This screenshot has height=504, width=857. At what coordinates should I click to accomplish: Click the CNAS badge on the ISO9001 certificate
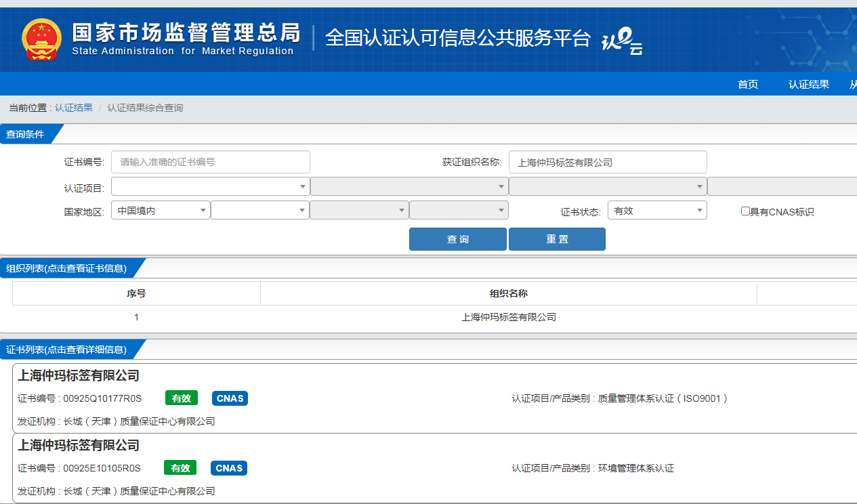click(229, 398)
